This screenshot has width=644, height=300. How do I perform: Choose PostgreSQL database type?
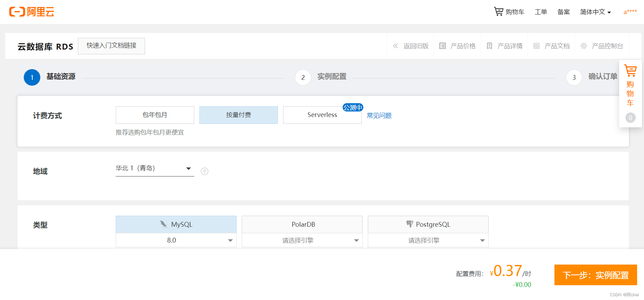click(x=428, y=224)
